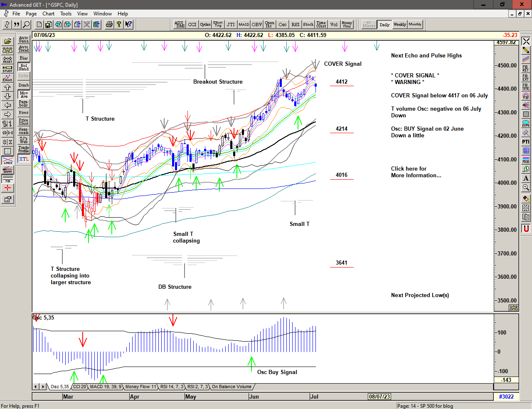Screen dimensions: 532x409
Task: Switch to the Weekly timeframe
Action: pyautogui.click(x=399, y=25)
